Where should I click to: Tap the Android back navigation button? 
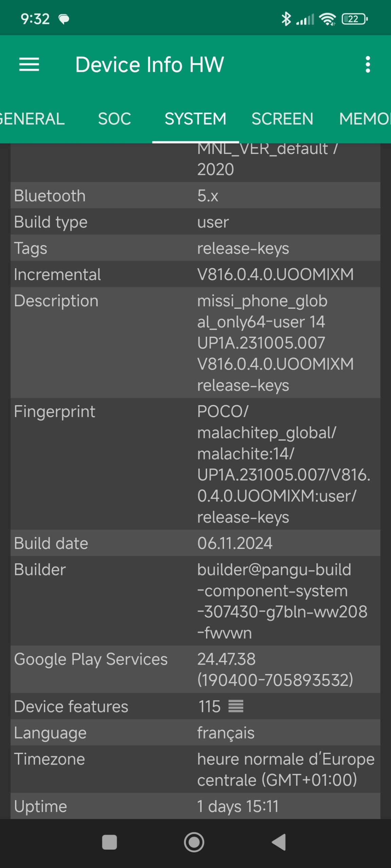[279, 842]
